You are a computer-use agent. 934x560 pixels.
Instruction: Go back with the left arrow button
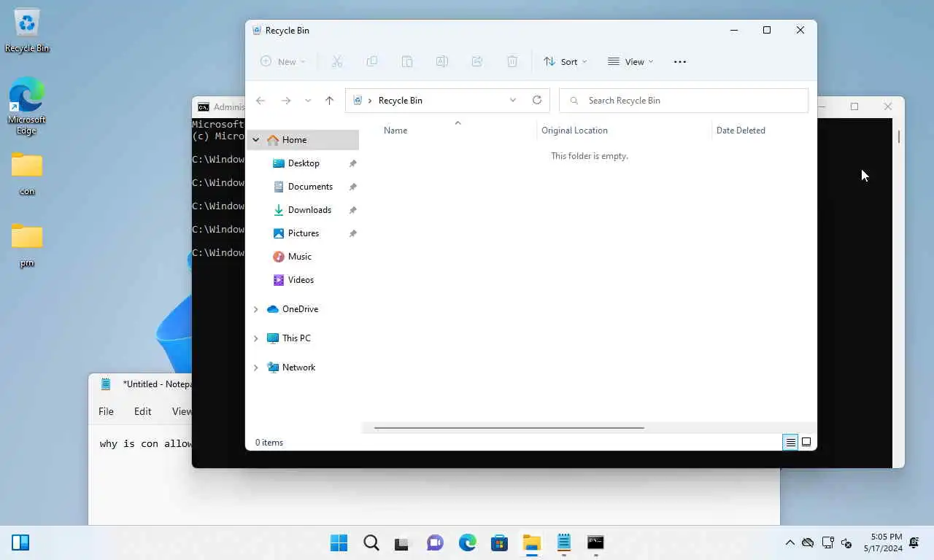point(260,101)
